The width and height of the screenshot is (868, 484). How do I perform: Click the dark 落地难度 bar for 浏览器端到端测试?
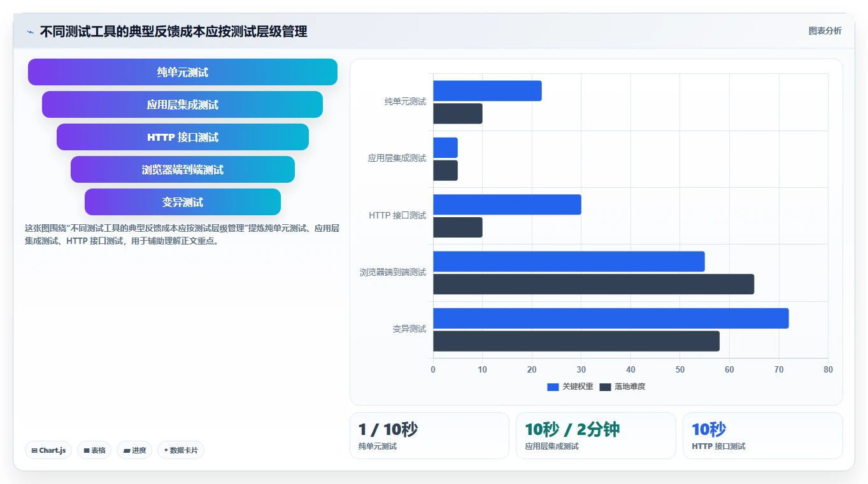[x=594, y=284]
